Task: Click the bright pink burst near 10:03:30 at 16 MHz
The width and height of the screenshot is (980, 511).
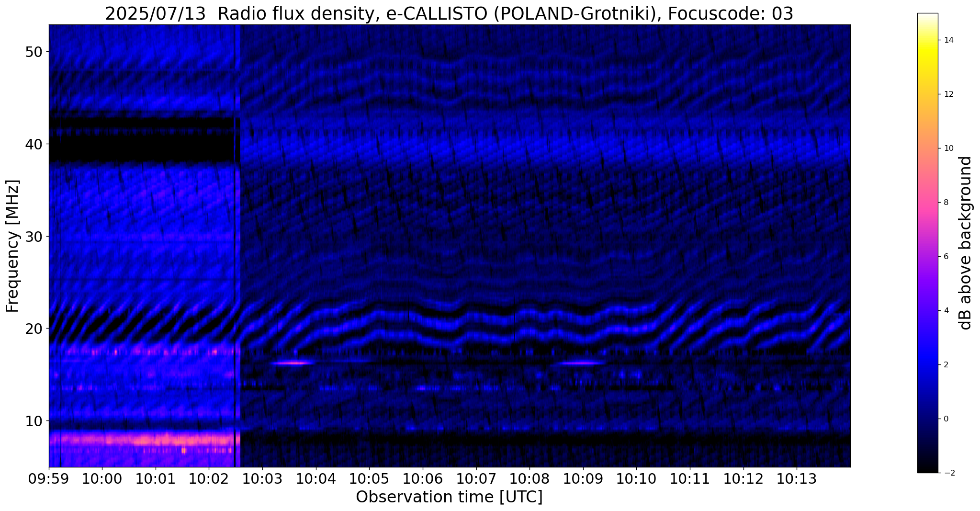Action: (x=293, y=363)
